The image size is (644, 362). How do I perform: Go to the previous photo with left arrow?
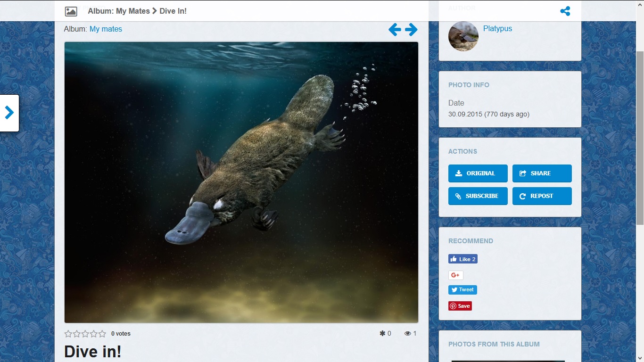click(395, 30)
